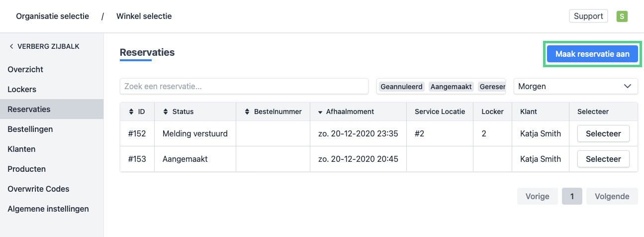Viewport: 644px width, 237px height.
Task: Sort by the Afhaalmoment arrow icon
Action: (320, 112)
